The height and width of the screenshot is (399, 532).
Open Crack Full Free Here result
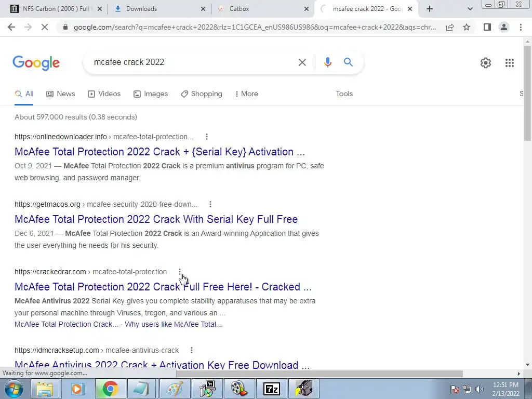click(163, 287)
